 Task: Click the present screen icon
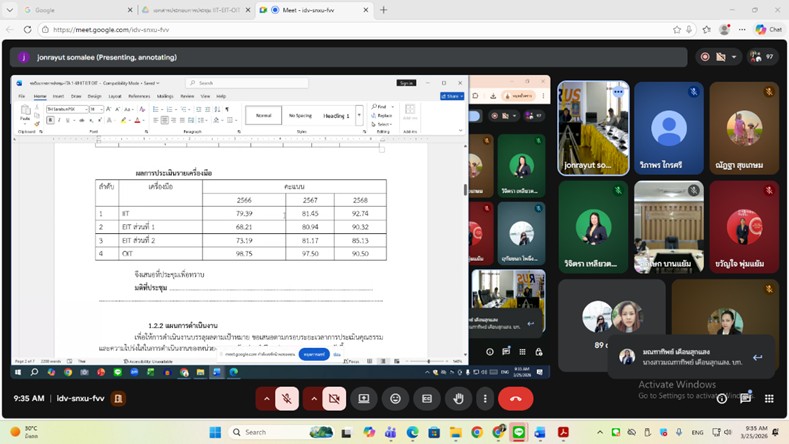click(364, 399)
